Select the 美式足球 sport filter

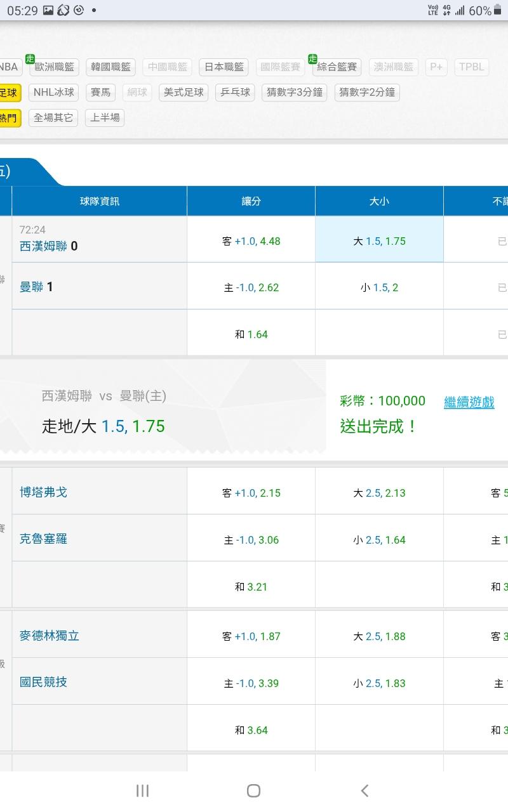coord(184,92)
